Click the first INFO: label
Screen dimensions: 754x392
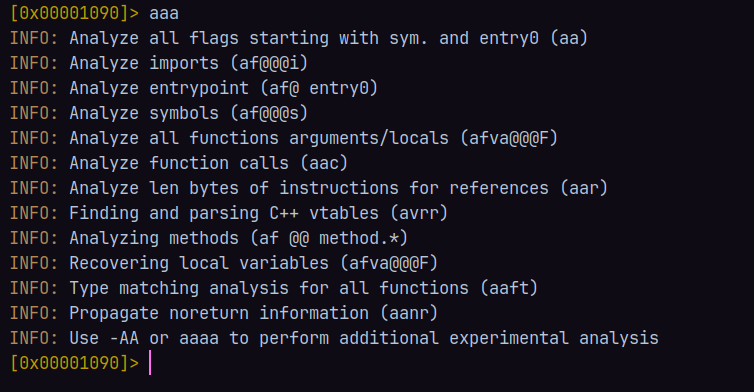34,38
